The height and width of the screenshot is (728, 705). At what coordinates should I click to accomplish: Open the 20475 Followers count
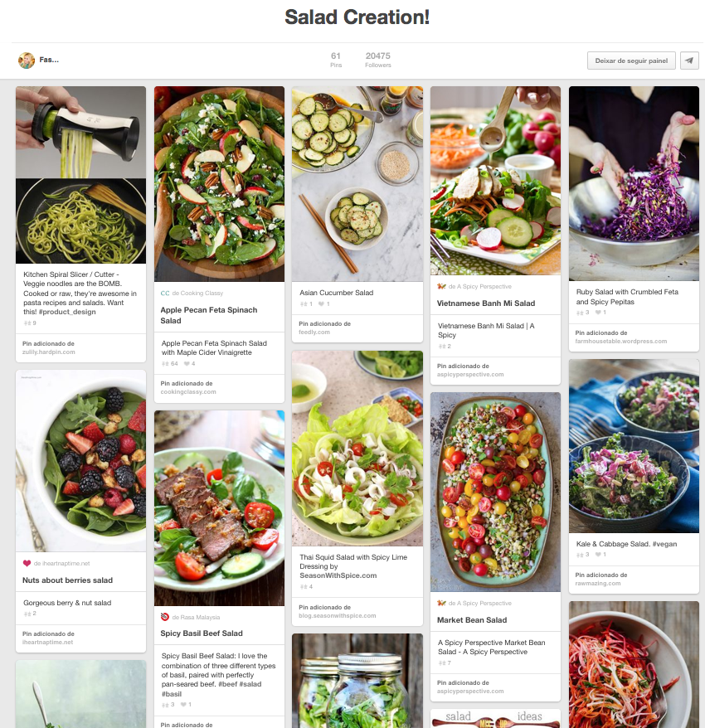pyautogui.click(x=378, y=60)
